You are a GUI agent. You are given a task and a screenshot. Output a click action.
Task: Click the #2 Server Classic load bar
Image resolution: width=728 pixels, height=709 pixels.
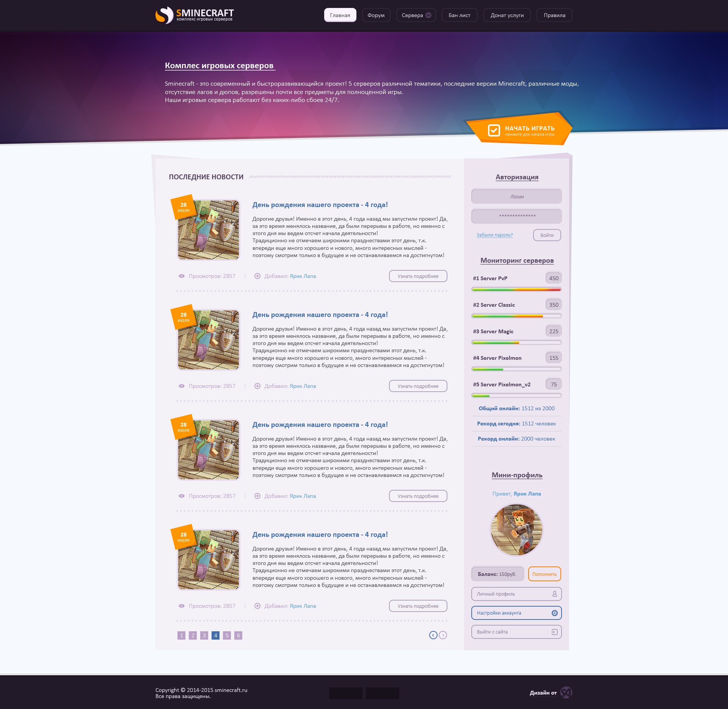[x=516, y=316]
